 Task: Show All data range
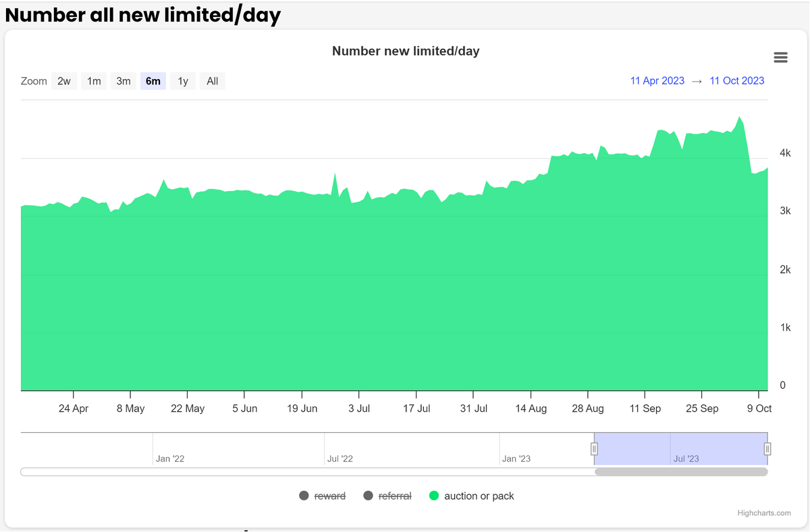tap(213, 81)
